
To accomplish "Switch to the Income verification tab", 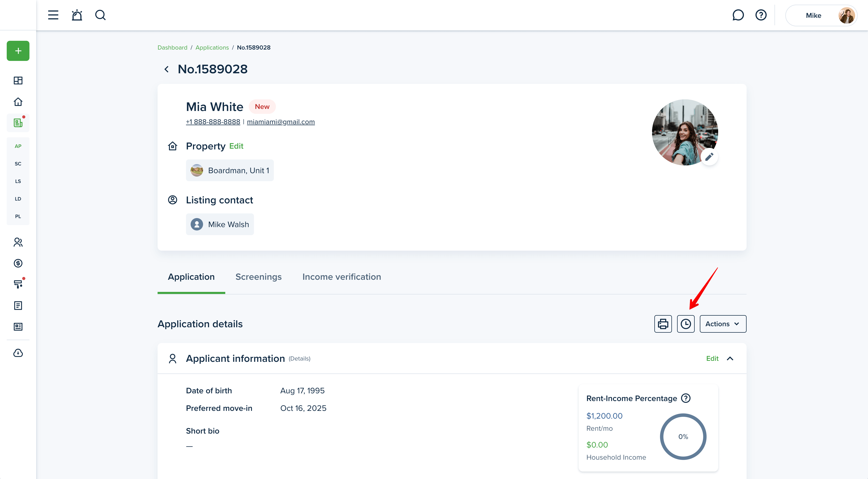I will (x=341, y=277).
